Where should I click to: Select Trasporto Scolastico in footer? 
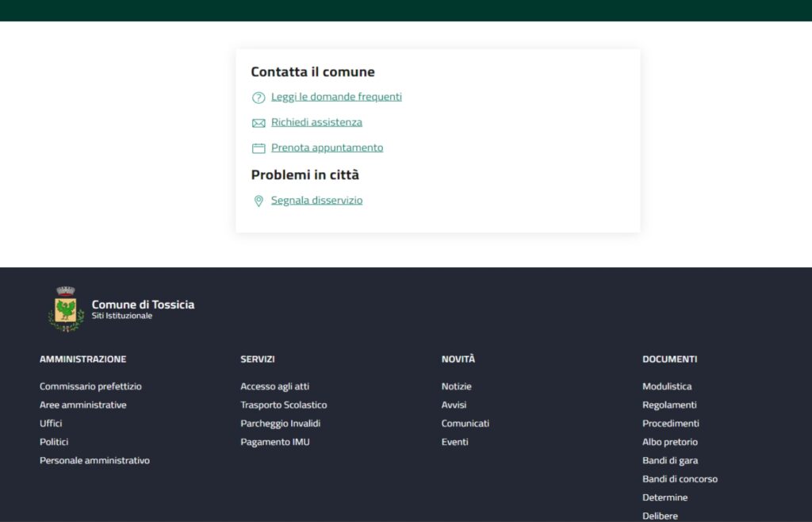tap(283, 405)
